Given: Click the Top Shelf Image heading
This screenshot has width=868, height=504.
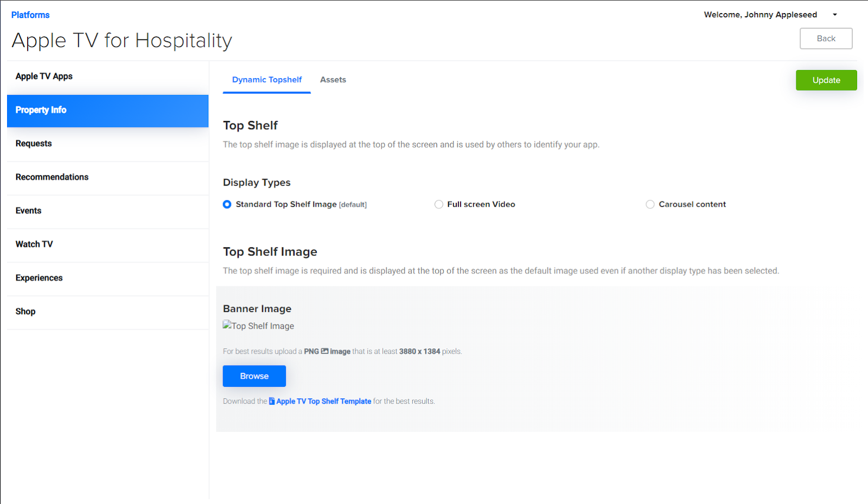Looking at the screenshot, I should click(270, 252).
